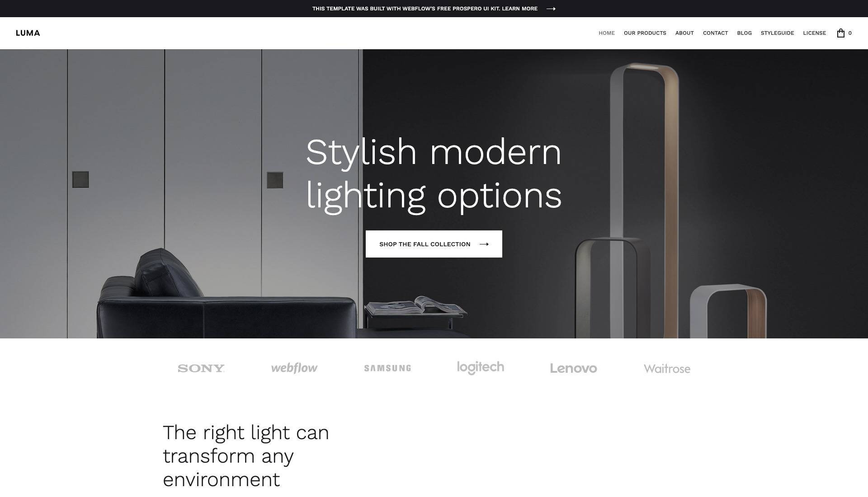
Task: Click Shop the Fall Collection button
Action: [434, 244]
